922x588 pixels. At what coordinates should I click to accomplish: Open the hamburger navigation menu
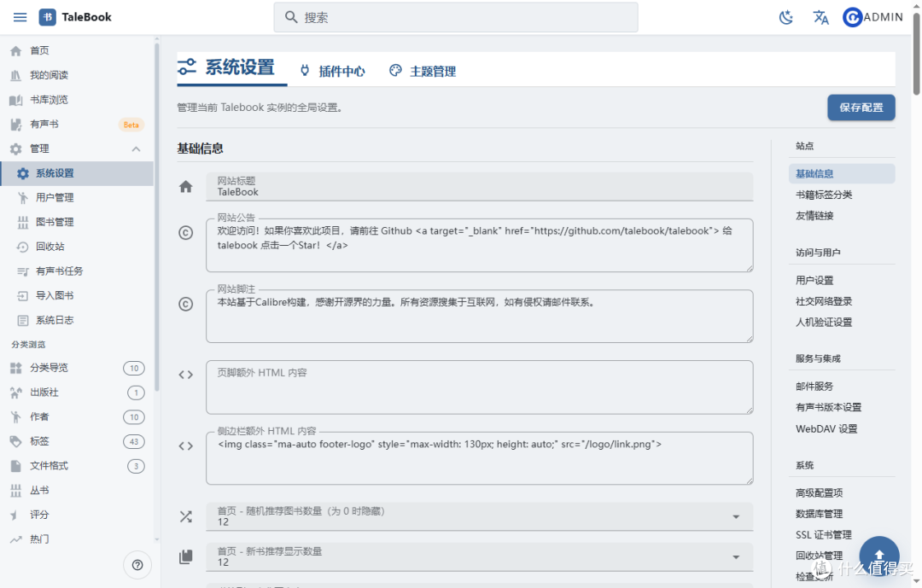(x=20, y=17)
